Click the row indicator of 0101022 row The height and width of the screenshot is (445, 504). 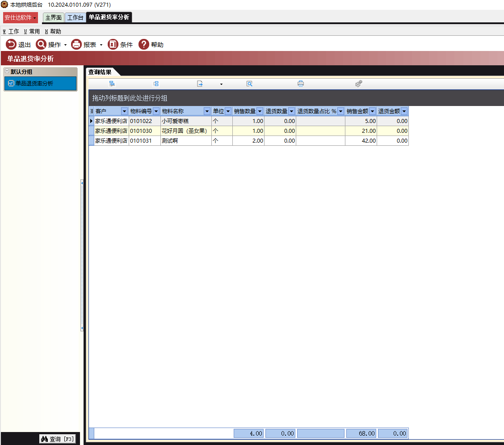pyautogui.click(x=92, y=121)
